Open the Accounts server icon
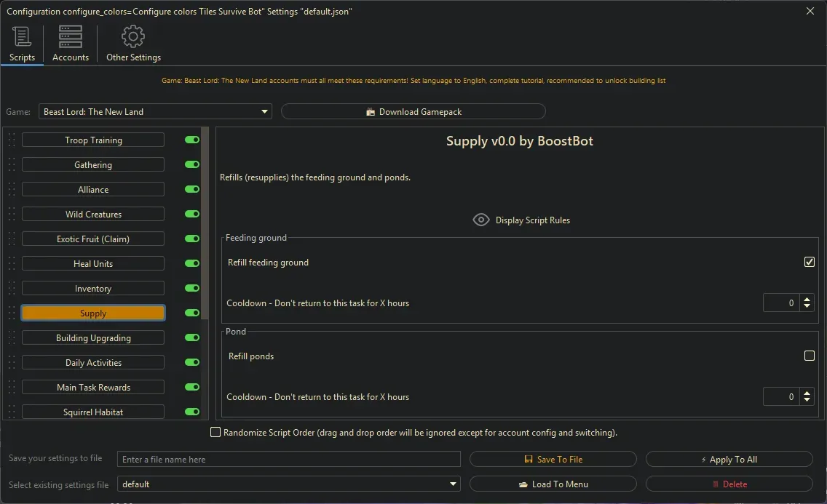Image resolution: width=827 pixels, height=504 pixels. pos(71,37)
